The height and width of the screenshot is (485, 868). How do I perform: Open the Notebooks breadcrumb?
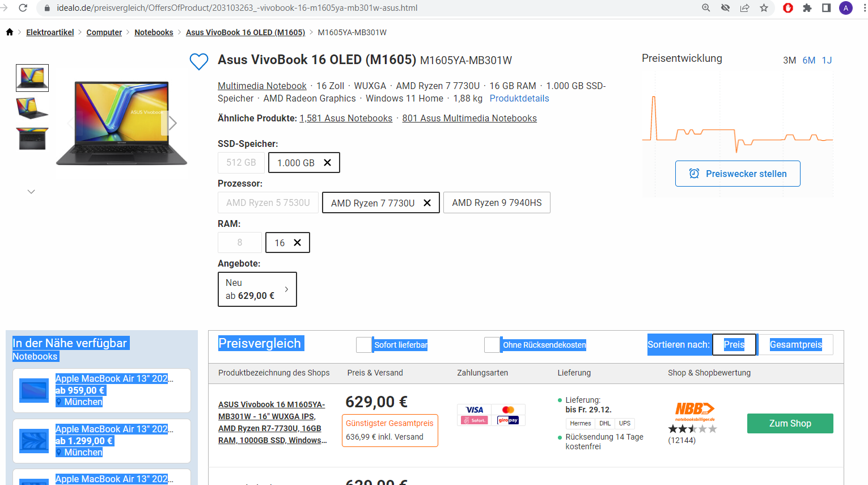(x=154, y=32)
